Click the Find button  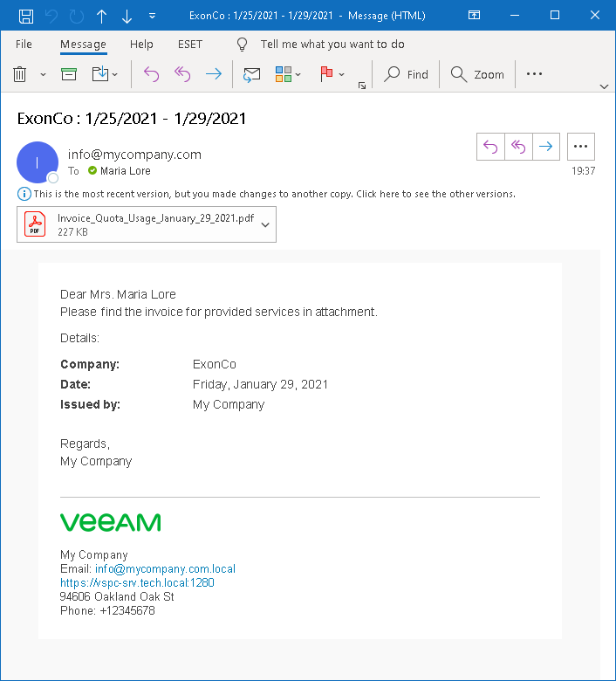click(x=406, y=74)
